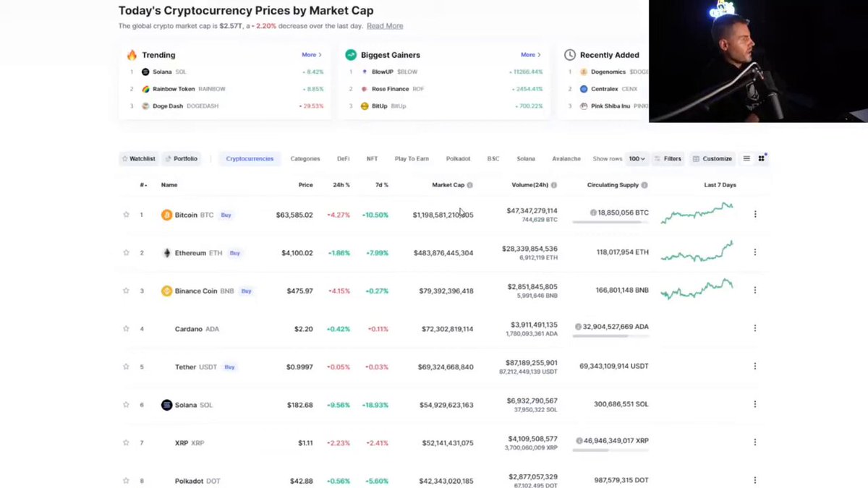Open XRP row three-dot menu

[755, 442]
